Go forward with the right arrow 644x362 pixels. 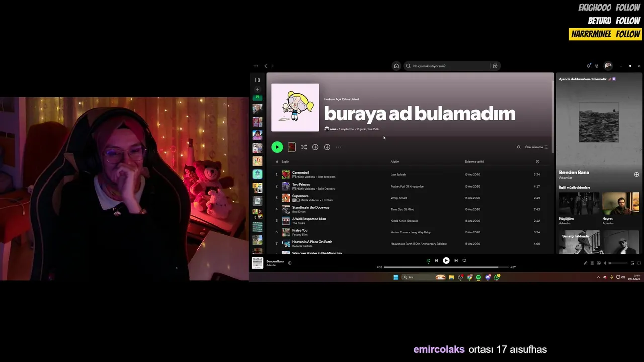(x=273, y=66)
